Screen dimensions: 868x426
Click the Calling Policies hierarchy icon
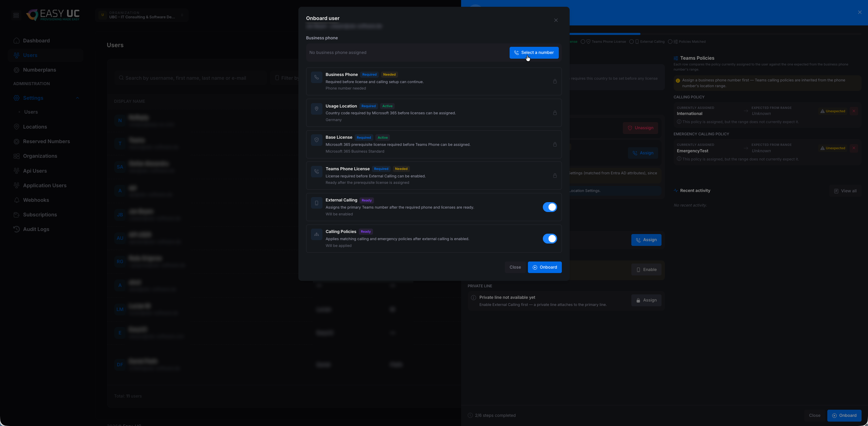click(x=316, y=234)
